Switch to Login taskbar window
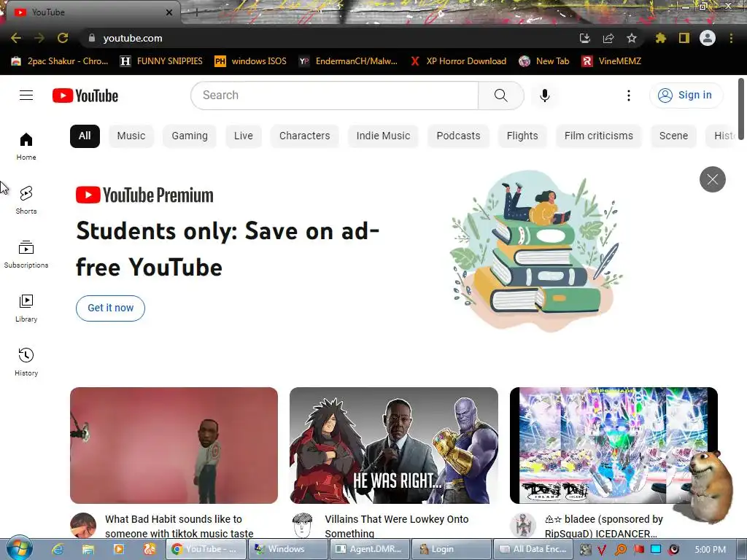747x560 pixels. pos(450,549)
